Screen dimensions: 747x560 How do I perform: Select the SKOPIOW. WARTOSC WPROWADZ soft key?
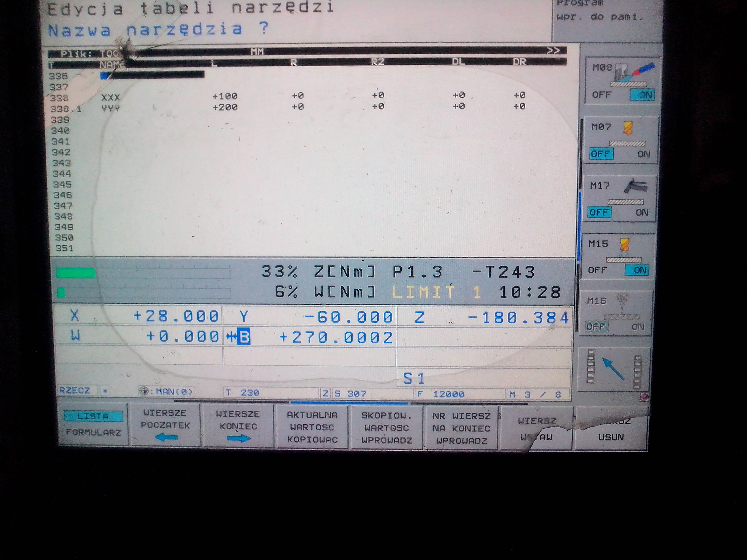(x=387, y=428)
